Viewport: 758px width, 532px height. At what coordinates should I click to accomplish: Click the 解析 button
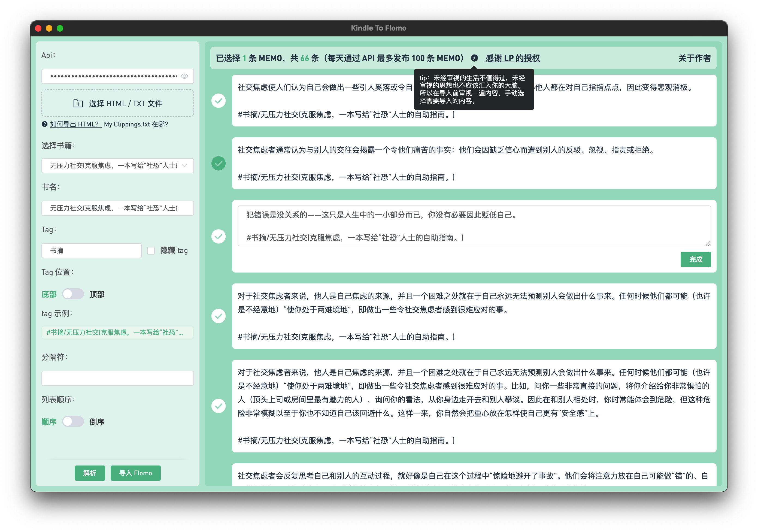[x=90, y=473]
